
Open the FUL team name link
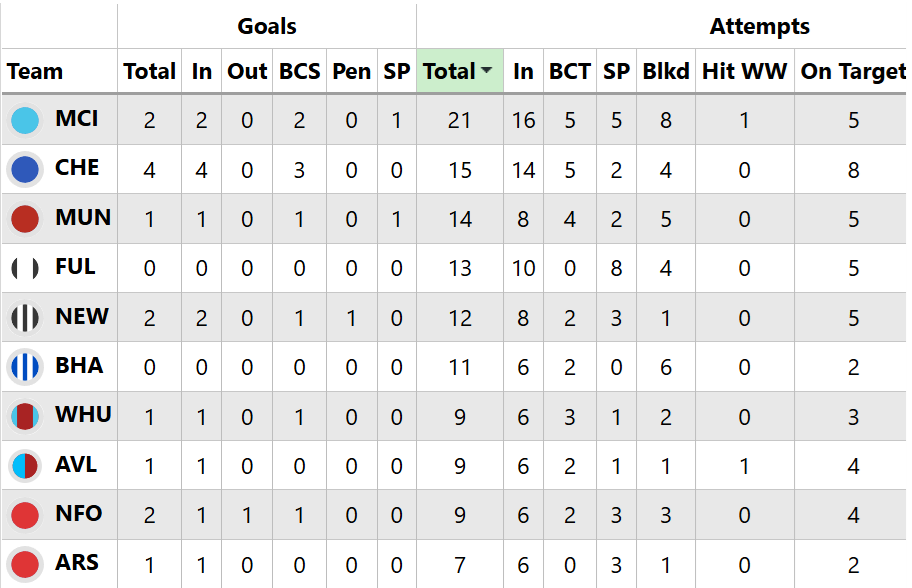[x=76, y=267]
